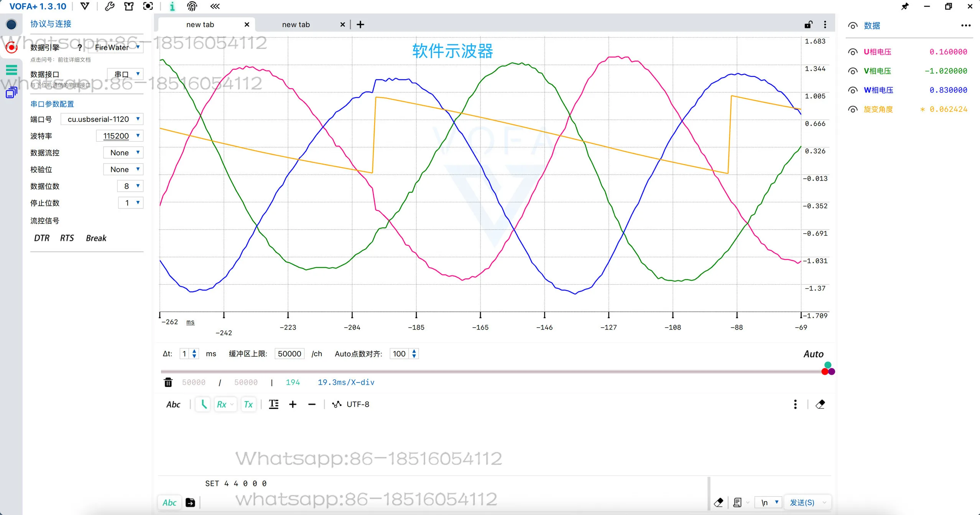The width and height of the screenshot is (980, 515).
Task: Click the t-shirt theme icon
Action: (x=129, y=6)
